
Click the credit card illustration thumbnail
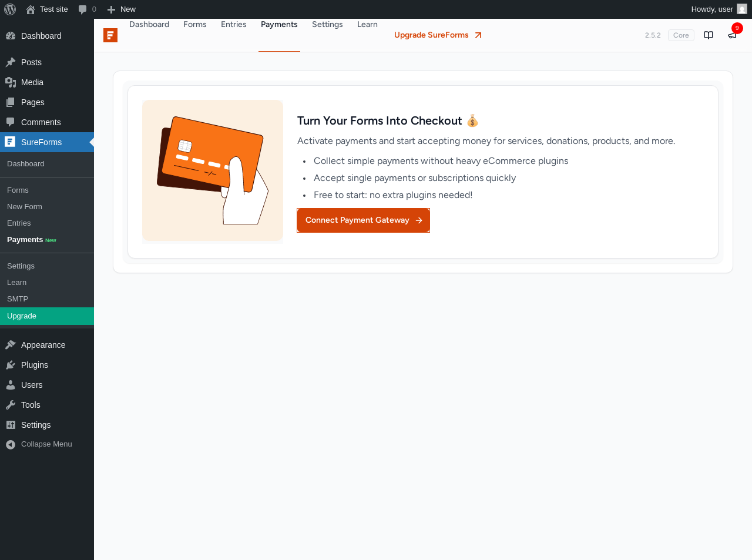click(213, 170)
